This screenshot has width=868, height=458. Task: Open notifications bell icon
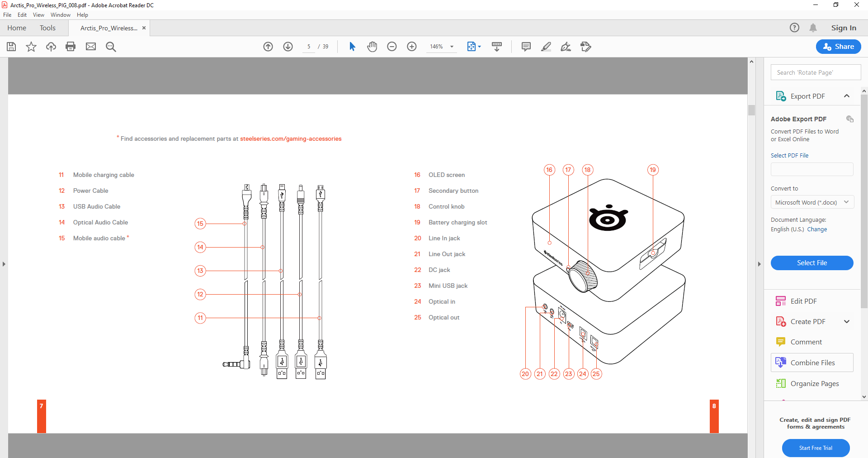[813, 28]
